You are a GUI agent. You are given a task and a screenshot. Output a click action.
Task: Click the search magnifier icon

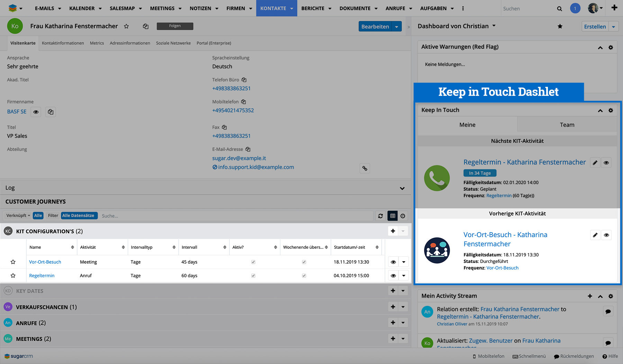[559, 9]
